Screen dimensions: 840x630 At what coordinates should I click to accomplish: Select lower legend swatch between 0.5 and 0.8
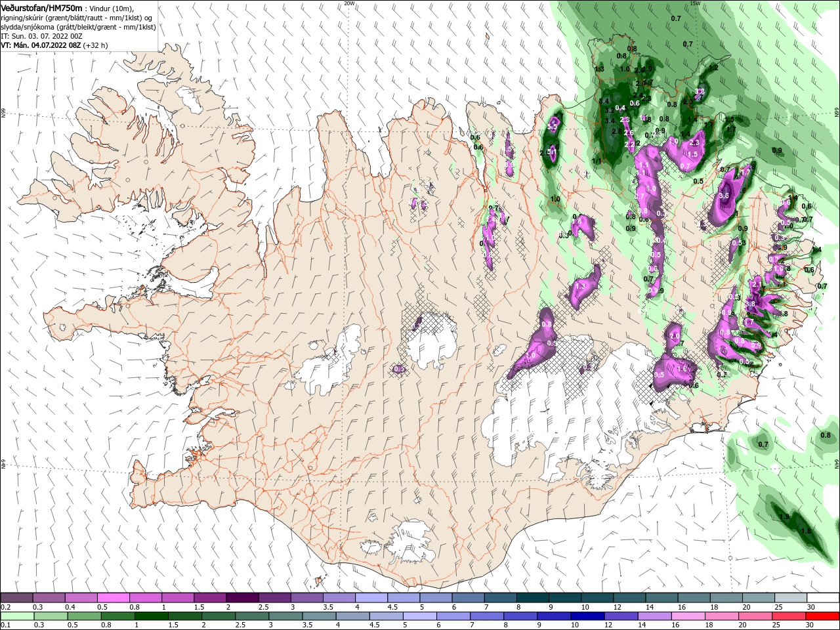point(84,616)
